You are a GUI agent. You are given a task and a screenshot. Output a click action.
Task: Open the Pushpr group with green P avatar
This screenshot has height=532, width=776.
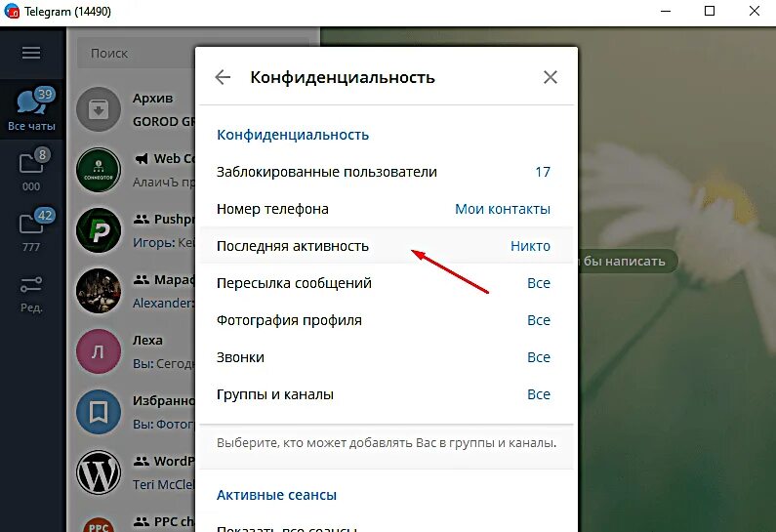pyautogui.click(x=99, y=230)
